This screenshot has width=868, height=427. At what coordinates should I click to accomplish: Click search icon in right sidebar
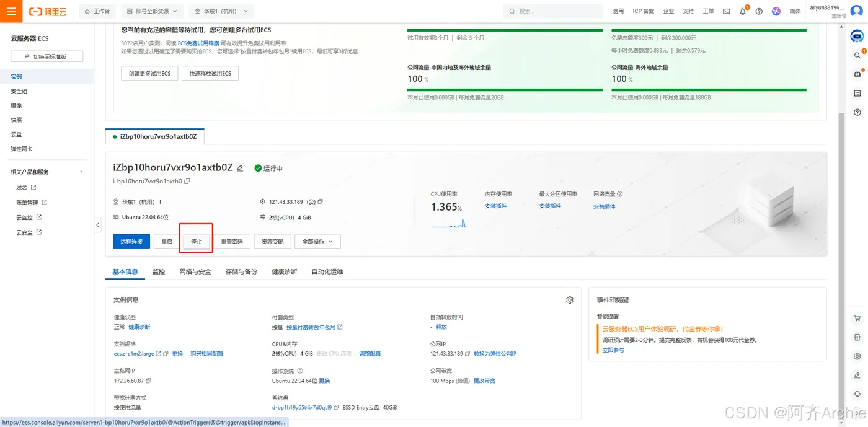(857, 55)
